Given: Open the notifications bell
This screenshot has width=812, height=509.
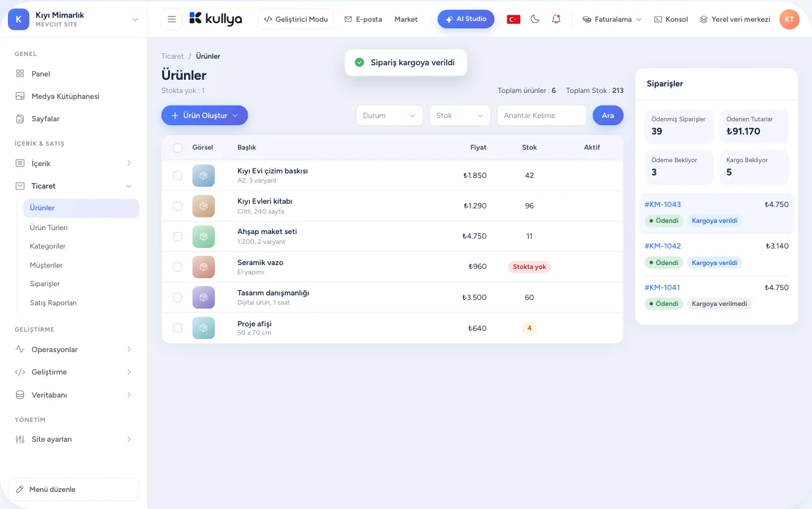Looking at the screenshot, I should pos(556,19).
